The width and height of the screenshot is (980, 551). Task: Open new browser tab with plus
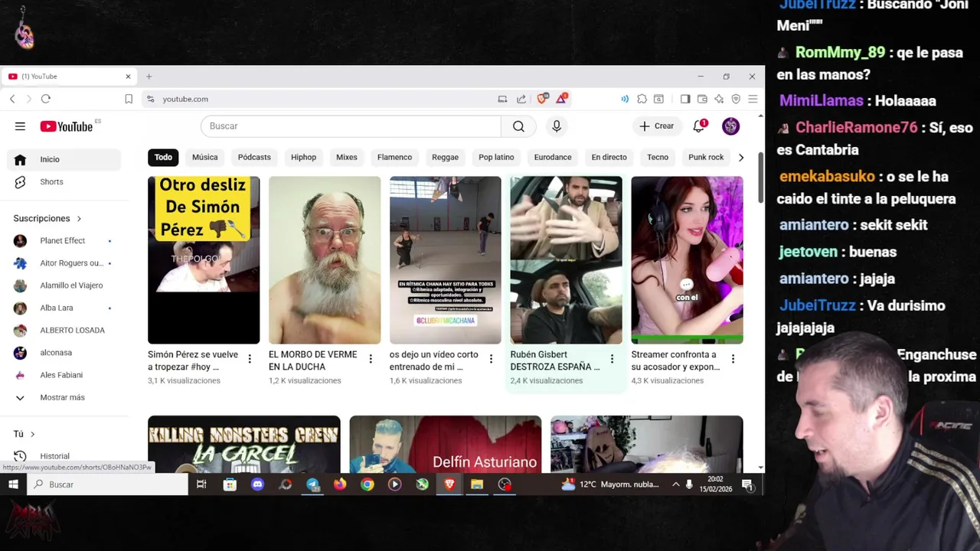pyautogui.click(x=149, y=77)
